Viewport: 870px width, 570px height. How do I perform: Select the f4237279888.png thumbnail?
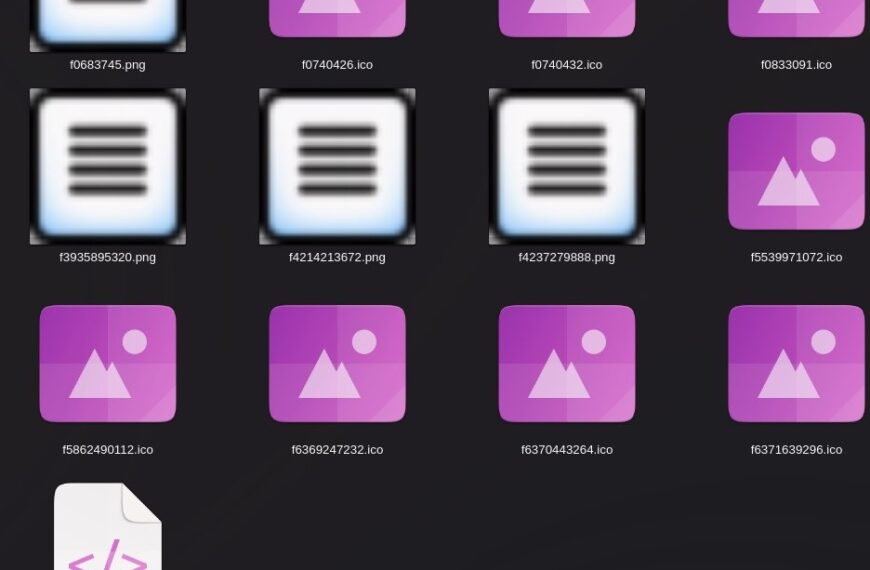point(566,166)
